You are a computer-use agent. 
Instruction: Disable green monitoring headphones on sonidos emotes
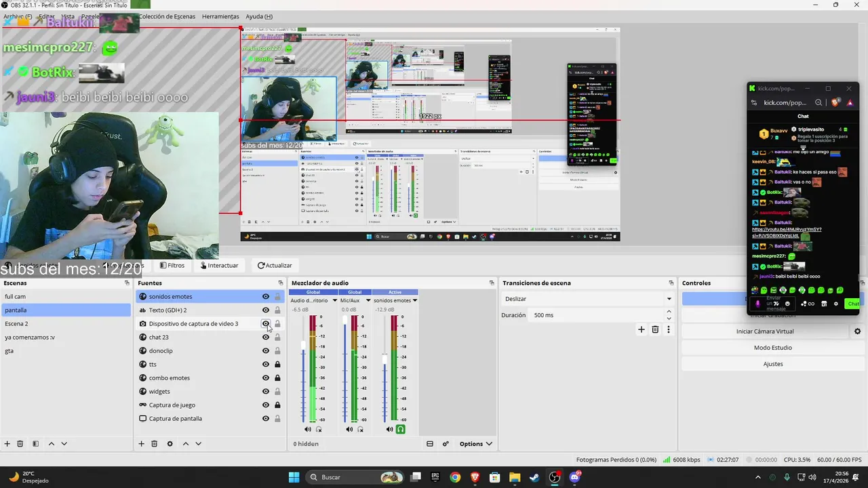(401, 429)
